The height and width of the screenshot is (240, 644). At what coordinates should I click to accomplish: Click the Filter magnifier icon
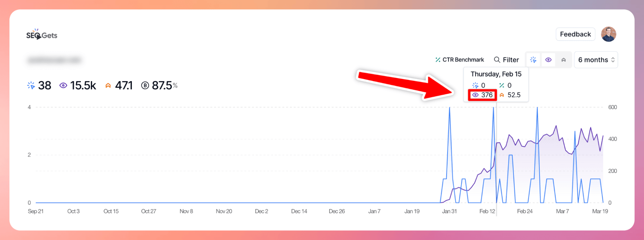(497, 60)
